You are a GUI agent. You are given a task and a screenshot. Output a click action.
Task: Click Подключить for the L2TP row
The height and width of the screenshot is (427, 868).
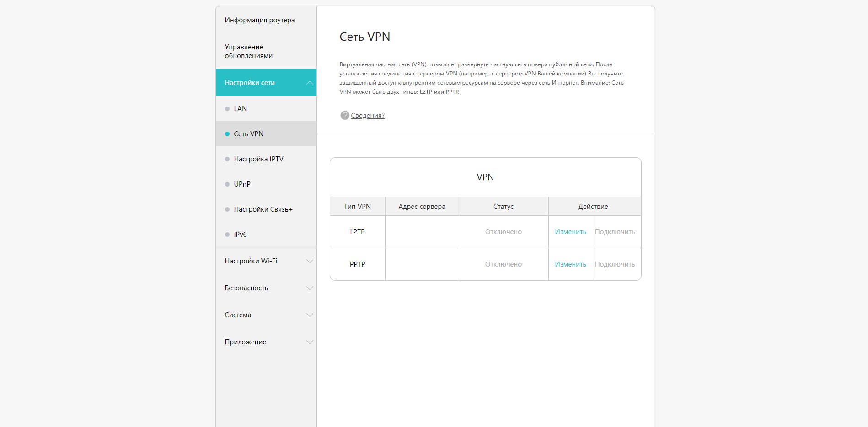click(x=615, y=232)
